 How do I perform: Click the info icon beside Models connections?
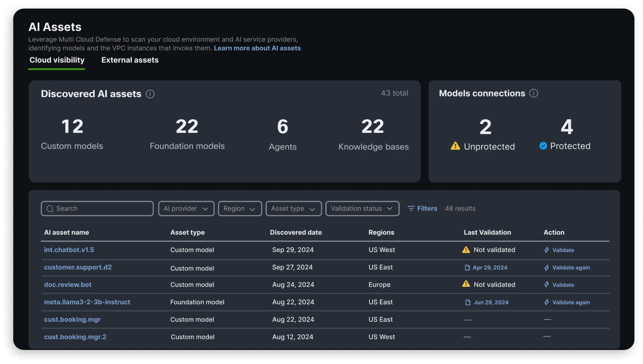tap(534, 93)
